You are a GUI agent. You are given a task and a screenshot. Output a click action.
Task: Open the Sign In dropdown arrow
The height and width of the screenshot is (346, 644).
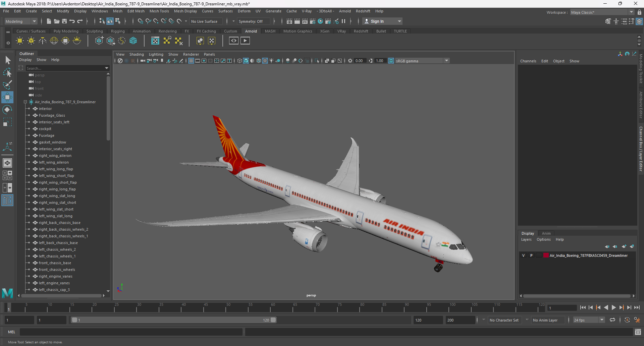tap(399, 21)
